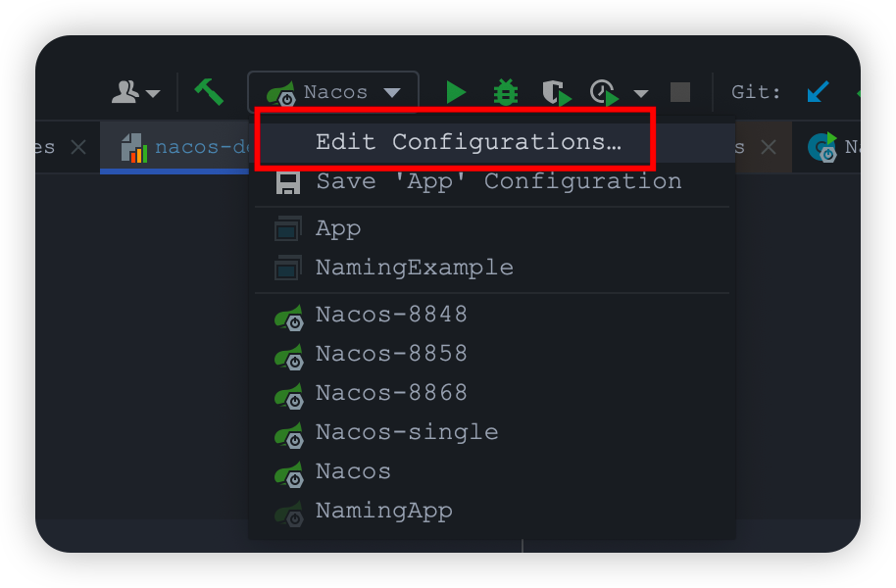Open the Nacos run configuration dropdown

(333, 92)
